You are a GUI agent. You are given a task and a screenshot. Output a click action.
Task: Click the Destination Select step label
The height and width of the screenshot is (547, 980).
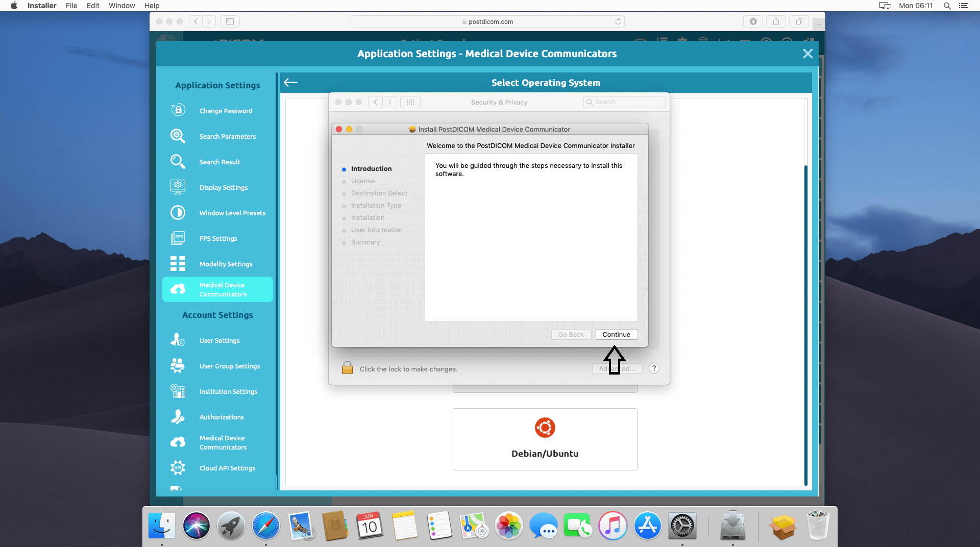(379, 193)
